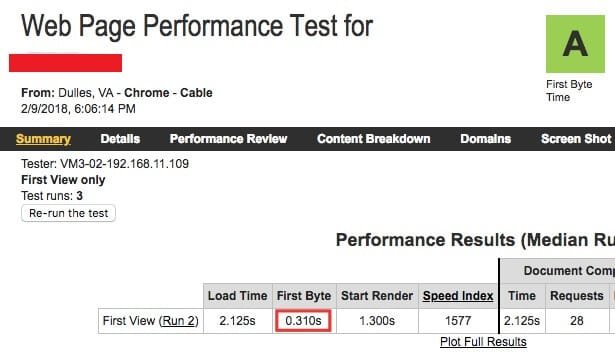The width and height of the screenshot is (615, 360).
Task: Click the Start Render column header
Action: click(x=377, y=296)
